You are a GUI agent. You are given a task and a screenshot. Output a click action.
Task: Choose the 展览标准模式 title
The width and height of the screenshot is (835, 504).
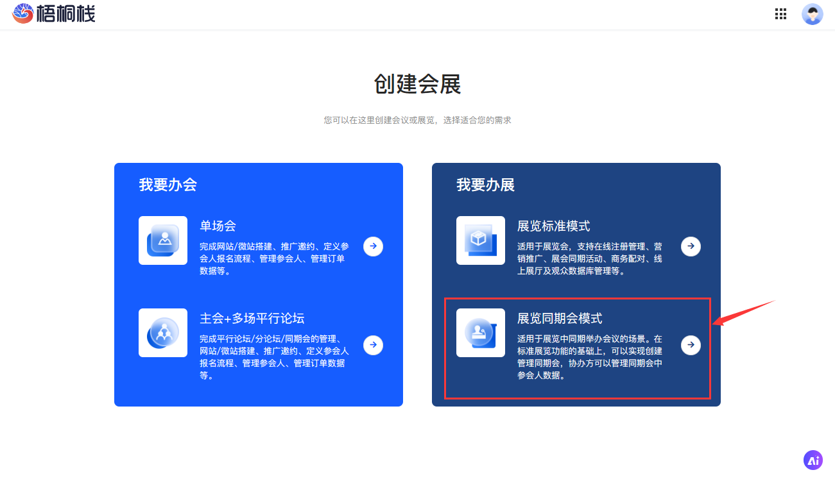point(553,226)
